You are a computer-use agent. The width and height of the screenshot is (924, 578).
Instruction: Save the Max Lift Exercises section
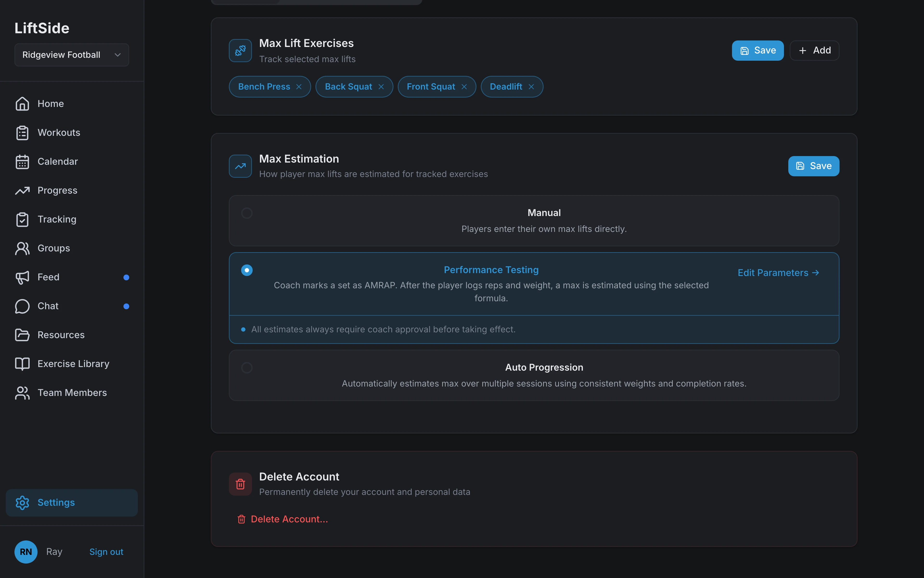click(757, 51)
